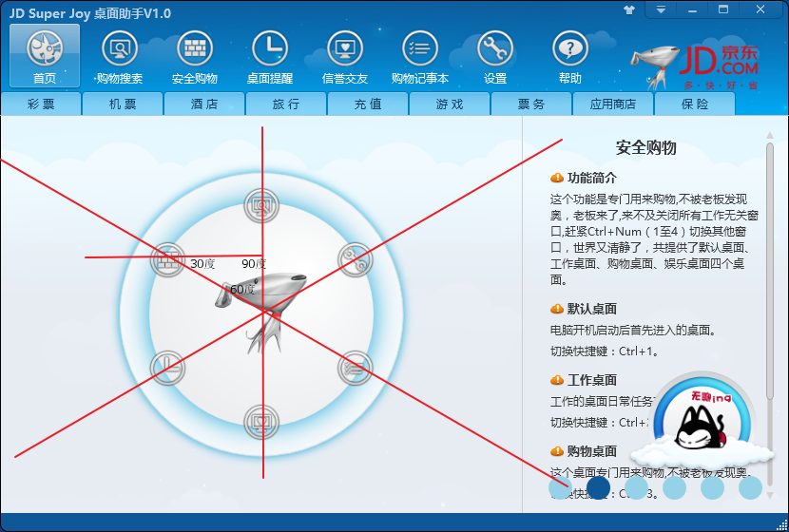This screenshot has width=789, height=532.
Task: Switch to the 保险 tab
Action: click(x=695, y=104)
